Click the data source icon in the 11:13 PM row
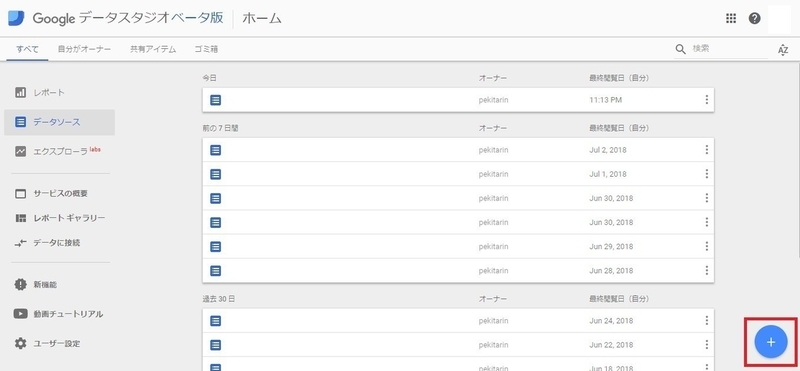800x371 pixels. pyautogui.click(x=216, y=100)
